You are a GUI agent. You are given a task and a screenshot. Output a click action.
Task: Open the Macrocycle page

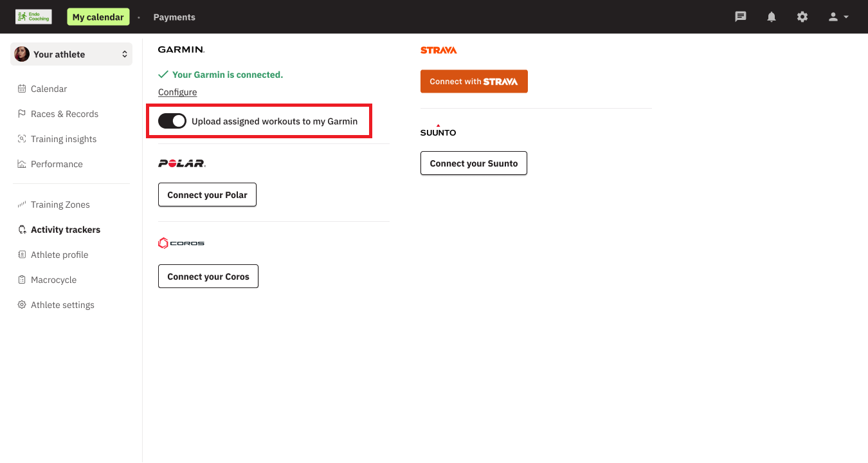click(53, 280)
